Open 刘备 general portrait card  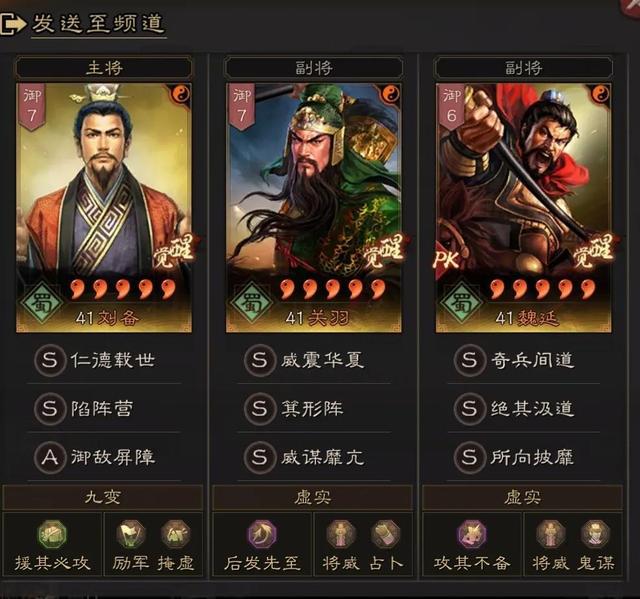[x=104, y=208]
